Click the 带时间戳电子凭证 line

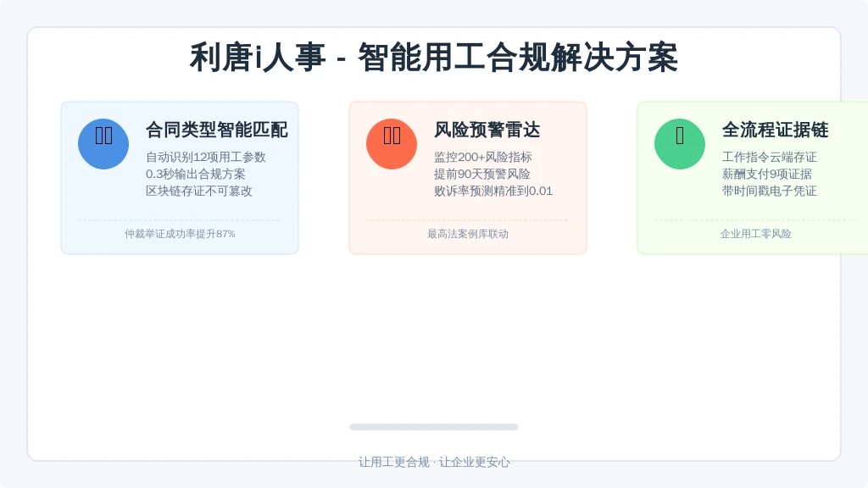click(770, 191)
